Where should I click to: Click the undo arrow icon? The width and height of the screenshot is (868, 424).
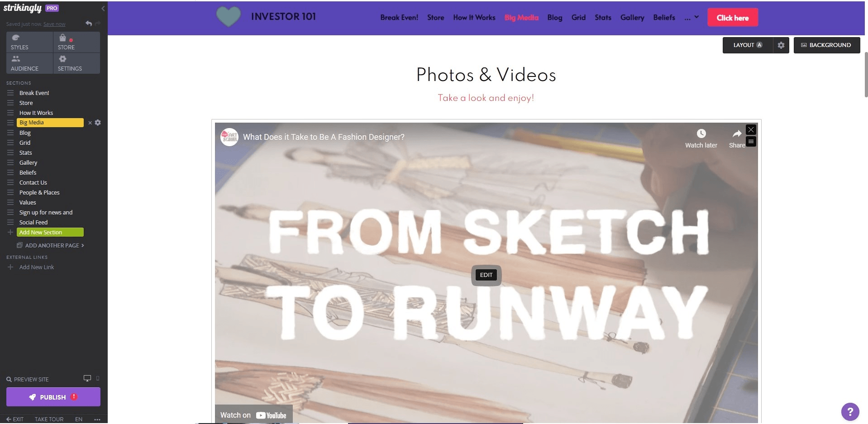tap(89, 24)
